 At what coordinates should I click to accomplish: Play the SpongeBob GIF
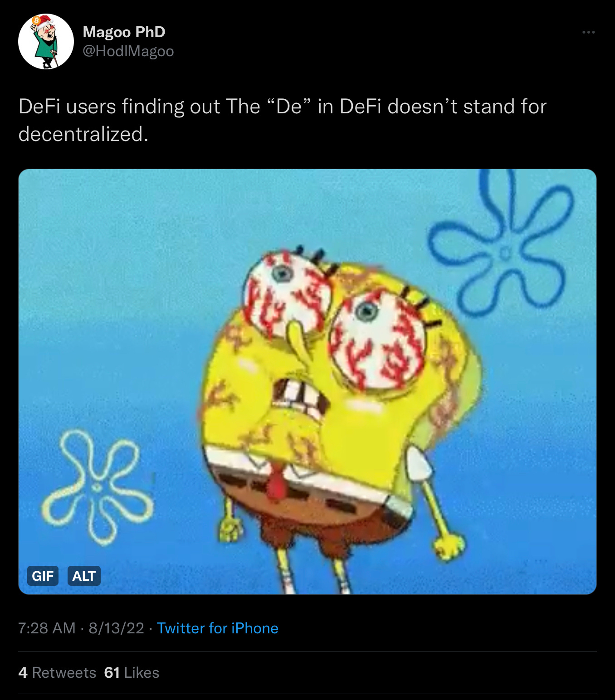click(x=307, y=382)
